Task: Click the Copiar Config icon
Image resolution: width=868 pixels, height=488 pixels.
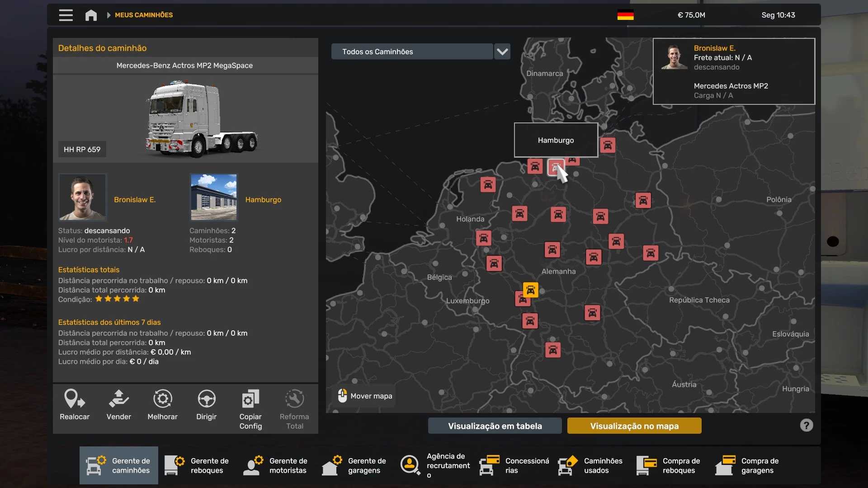Action: (250, 399)
